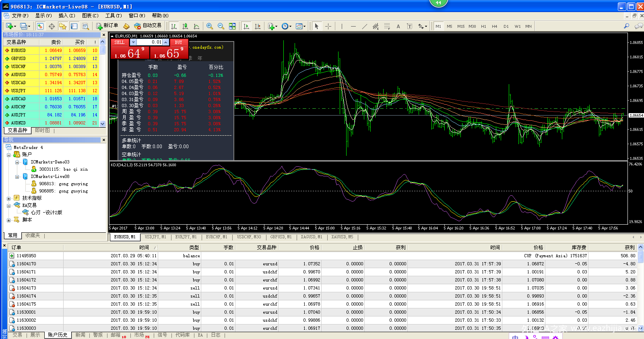Viewport: 644px width, 339px height.
Task: Click the Market Watch vertical scrollbar
Action: pyautogui.click(x=103, y=83)
